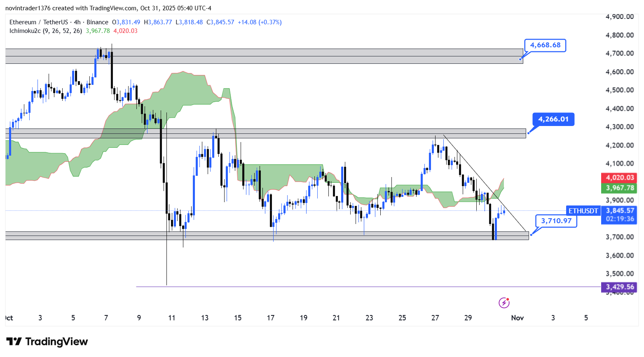Image resolution: width=644 pixels, height=357 pixels.
Task: Click the Nov label on the time axis
Action: (x=517, y=318)
